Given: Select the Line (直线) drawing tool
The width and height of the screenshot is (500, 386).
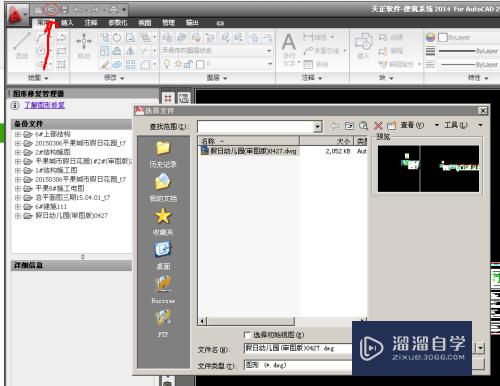Looking at the screenshot, I should (22, 46).
